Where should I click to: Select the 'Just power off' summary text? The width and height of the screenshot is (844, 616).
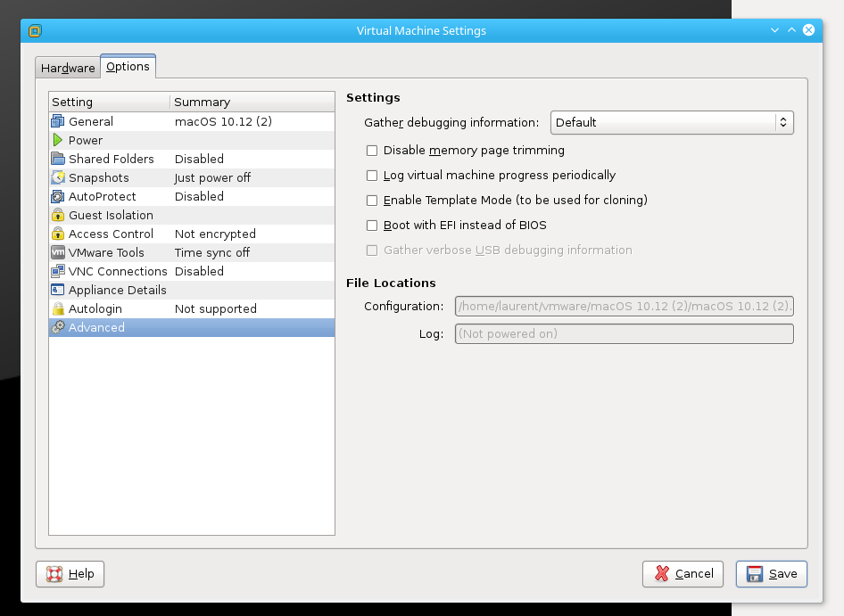click(x=212, y=177)
